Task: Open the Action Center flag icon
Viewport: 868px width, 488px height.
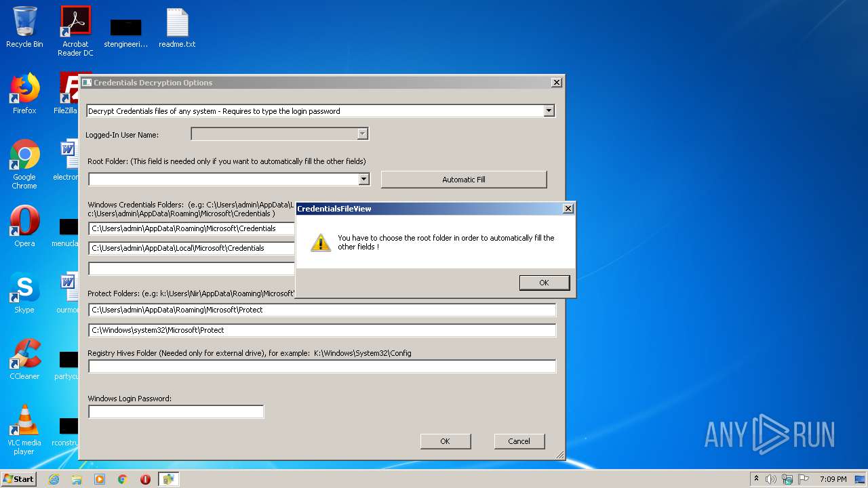Action: (804, 479)
